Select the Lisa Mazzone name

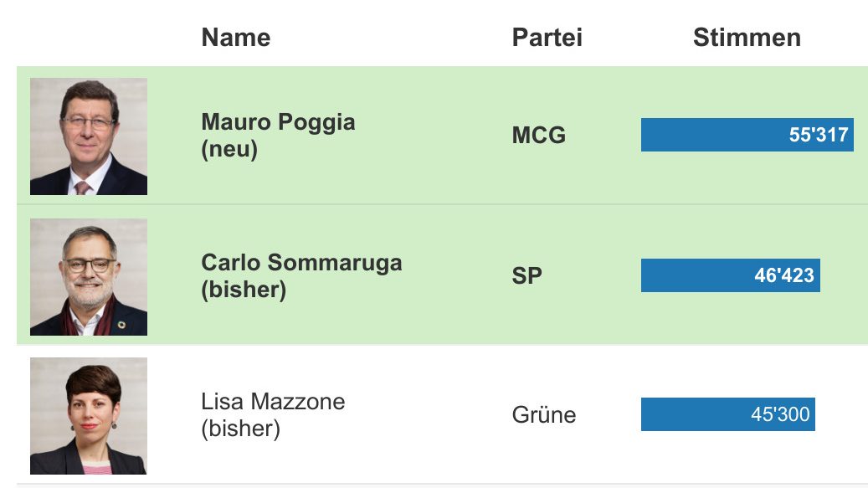pos(273,402)
